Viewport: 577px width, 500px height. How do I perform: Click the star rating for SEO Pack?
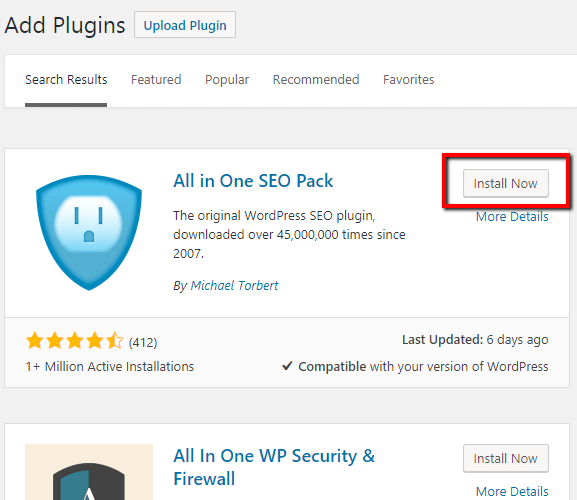click(x=75, y=340)
